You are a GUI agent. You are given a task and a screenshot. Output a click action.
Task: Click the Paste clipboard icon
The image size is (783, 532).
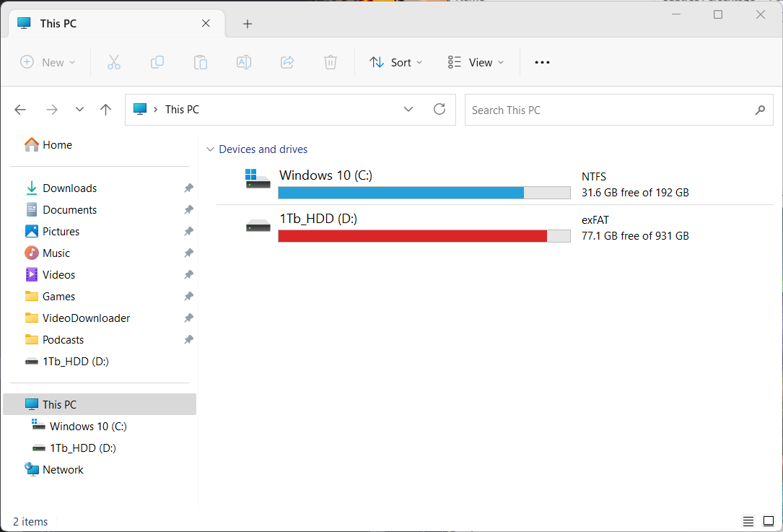pyautogui.click(x=201, y=63)
